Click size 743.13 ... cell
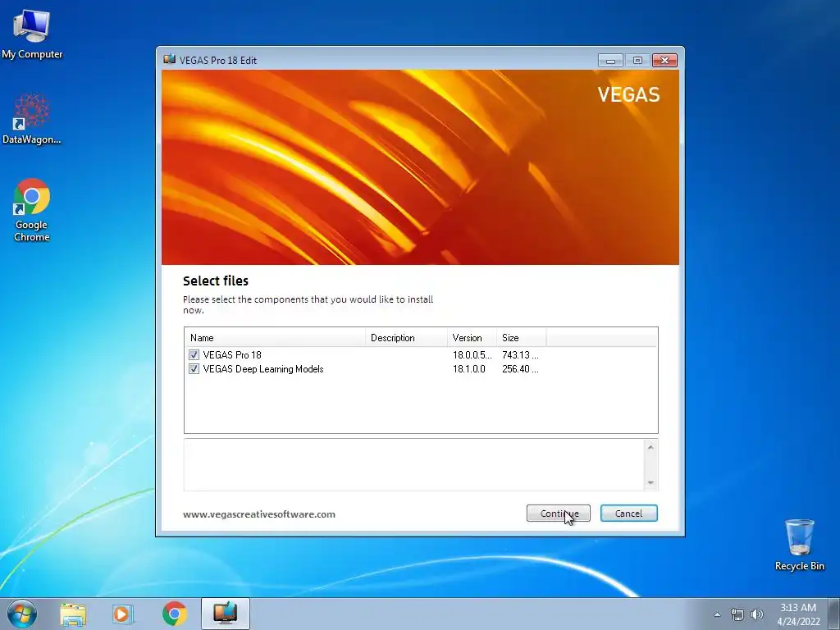Screen dimensions: 840x630 pyautogui.click(x=520, y=354)
